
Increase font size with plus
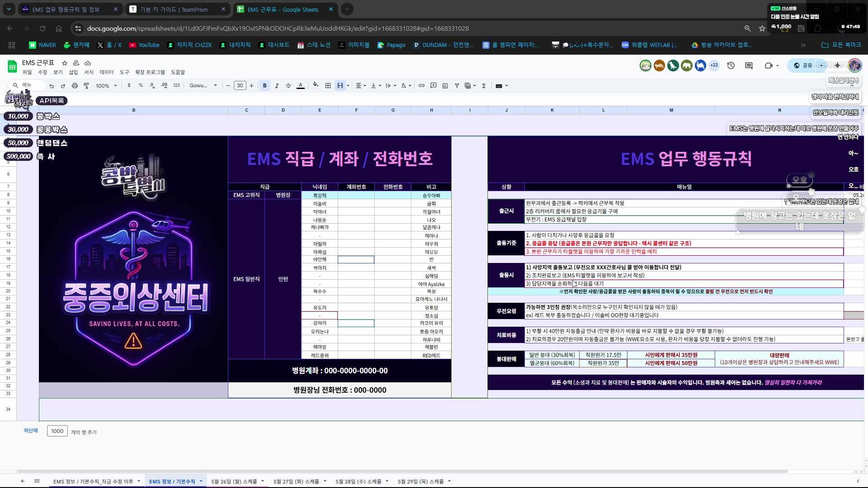[252, 85]
